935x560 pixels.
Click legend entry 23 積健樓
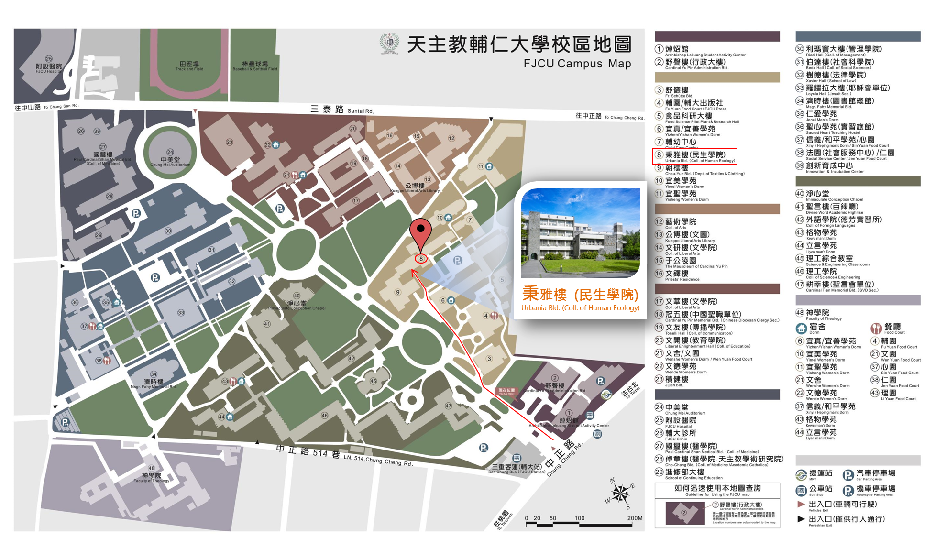pos(672,381)
